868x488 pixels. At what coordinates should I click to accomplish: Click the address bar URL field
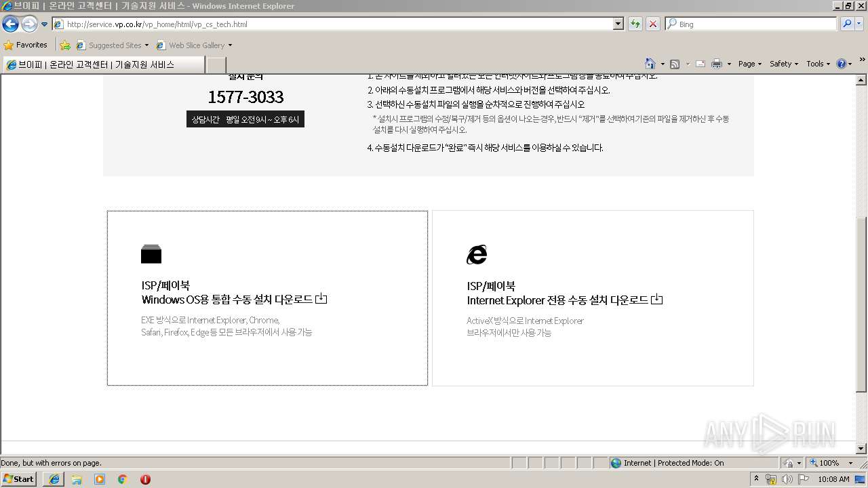tap(332, 24)
